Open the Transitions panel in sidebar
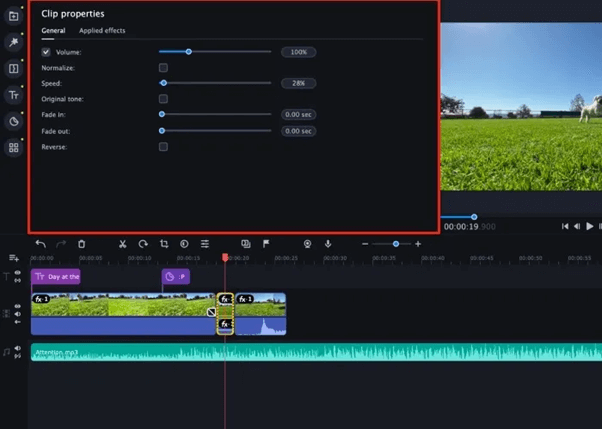Screen dimensions: 602x429 (13, 68)
